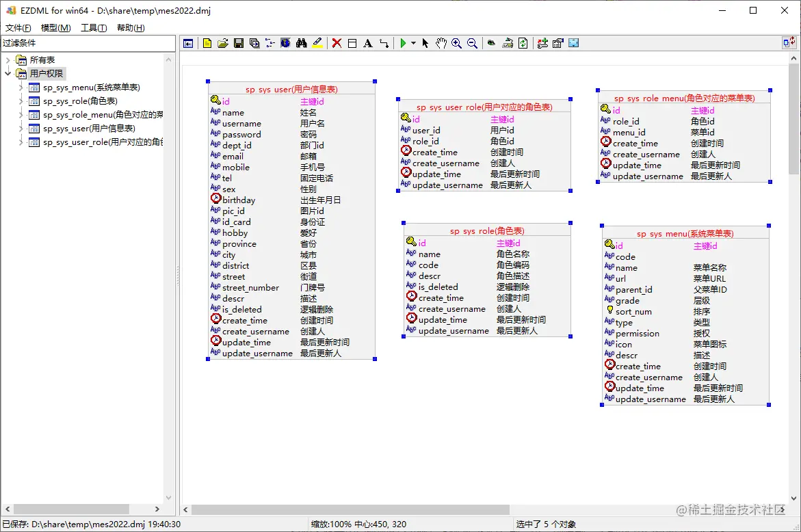Click the top-right panel toggle icon
This screenshot has height=532, width=801.
(789, 42)
